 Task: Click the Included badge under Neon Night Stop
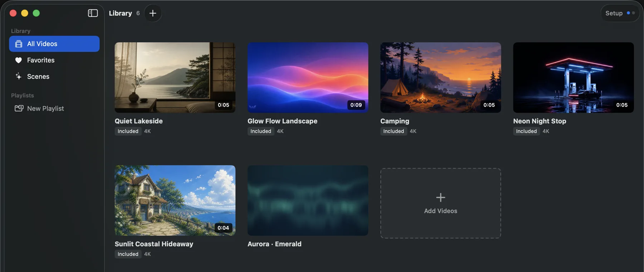click(526, 131)
